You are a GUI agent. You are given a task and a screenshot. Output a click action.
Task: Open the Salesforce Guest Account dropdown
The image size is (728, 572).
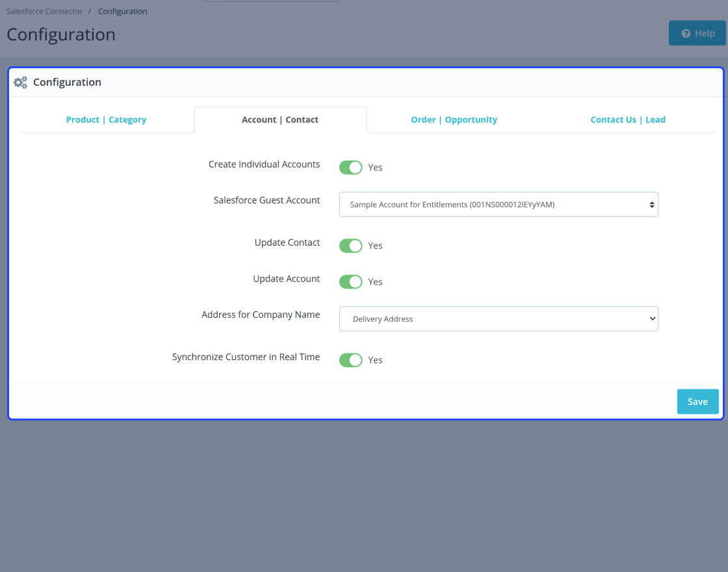coord(499,204)
